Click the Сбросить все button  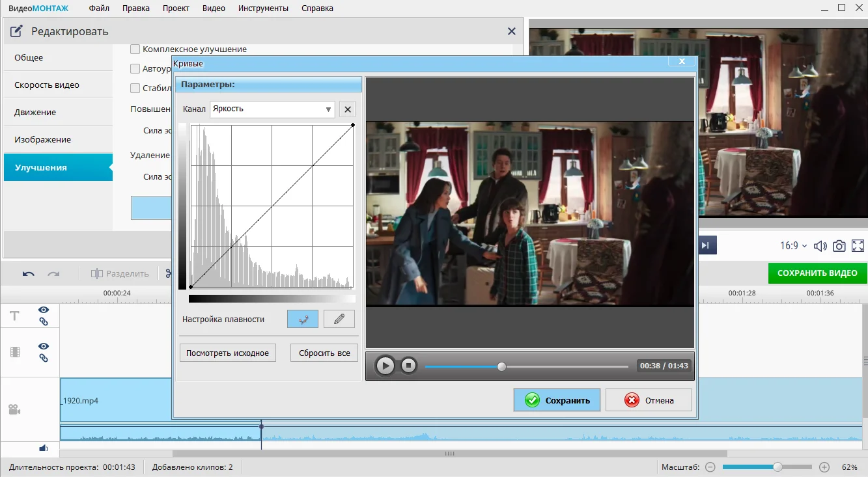pos(324,353)
